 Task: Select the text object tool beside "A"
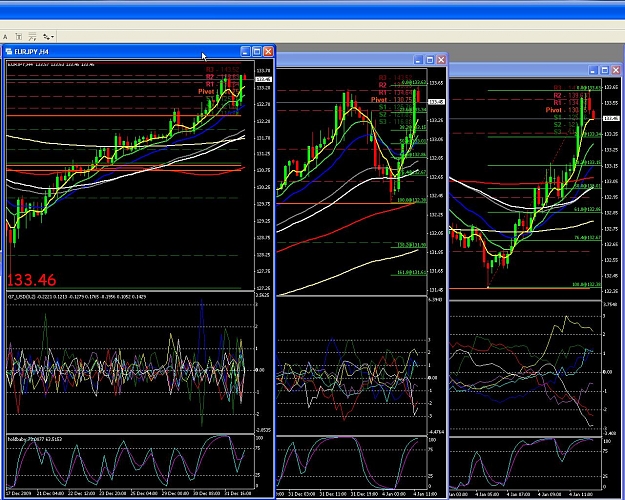pos(18,37)
